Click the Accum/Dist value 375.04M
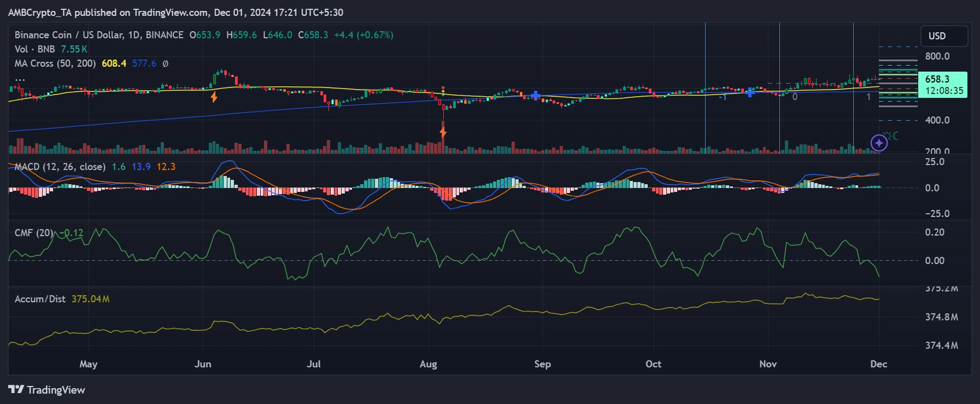The width and height of the screenshot is (980, 404). 91,299
